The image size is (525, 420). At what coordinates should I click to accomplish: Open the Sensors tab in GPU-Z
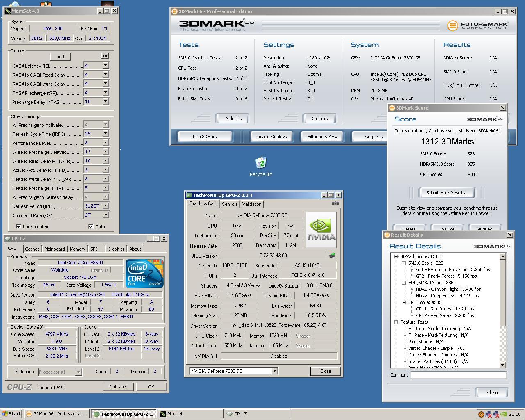coord(230,204)
